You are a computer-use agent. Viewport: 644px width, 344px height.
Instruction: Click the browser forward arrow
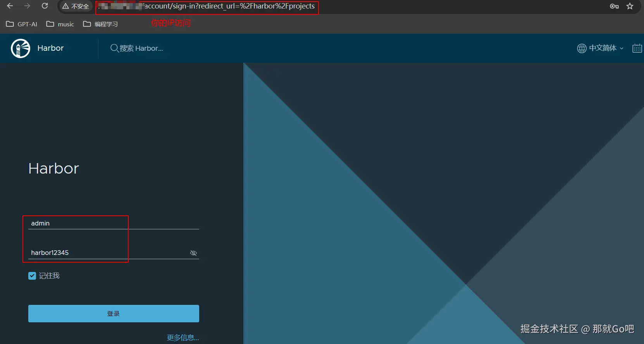[27, 6]
